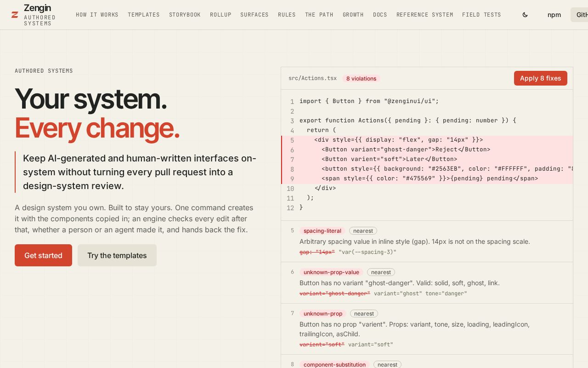Viewport: 588px width, 368px height.
Task: Open The Path nav link
Action: click(x=319, y=15)
